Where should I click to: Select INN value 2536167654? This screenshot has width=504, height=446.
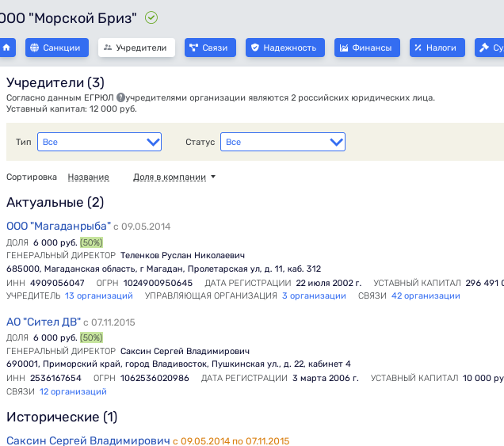(x=55, y=378)
